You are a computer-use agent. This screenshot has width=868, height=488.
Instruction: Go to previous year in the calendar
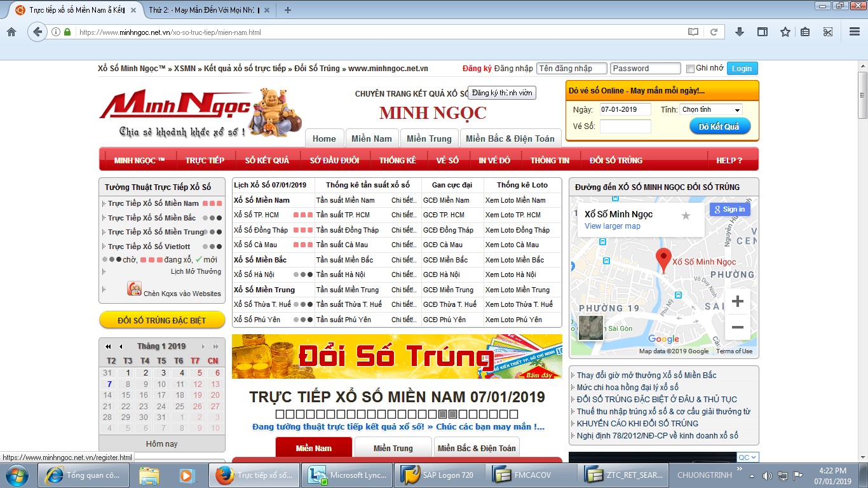coord(108,346)
